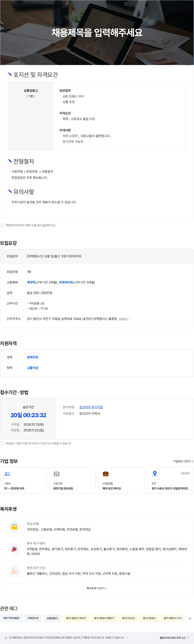Select the 제약 직무채용관 tag

point(11,618)
